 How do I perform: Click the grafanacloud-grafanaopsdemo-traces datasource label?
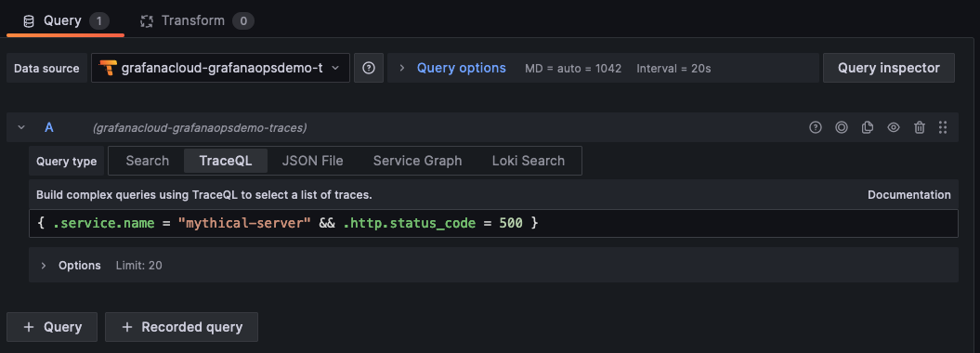(200, 128)
